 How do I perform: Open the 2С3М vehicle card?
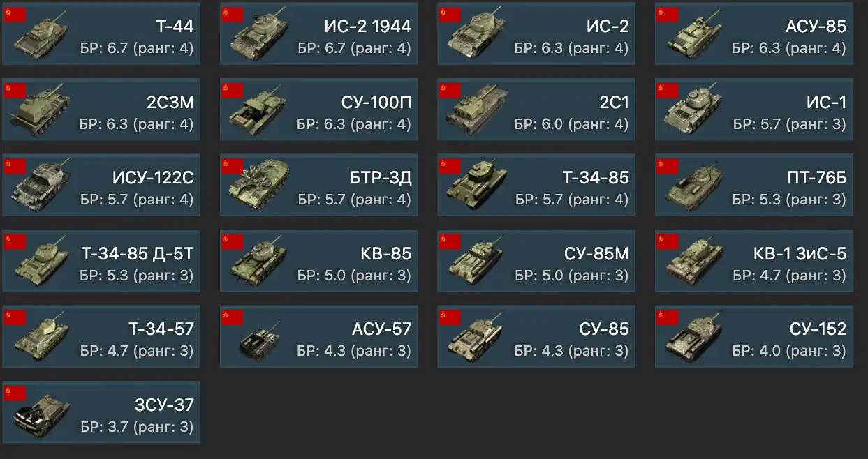point(101,110)
